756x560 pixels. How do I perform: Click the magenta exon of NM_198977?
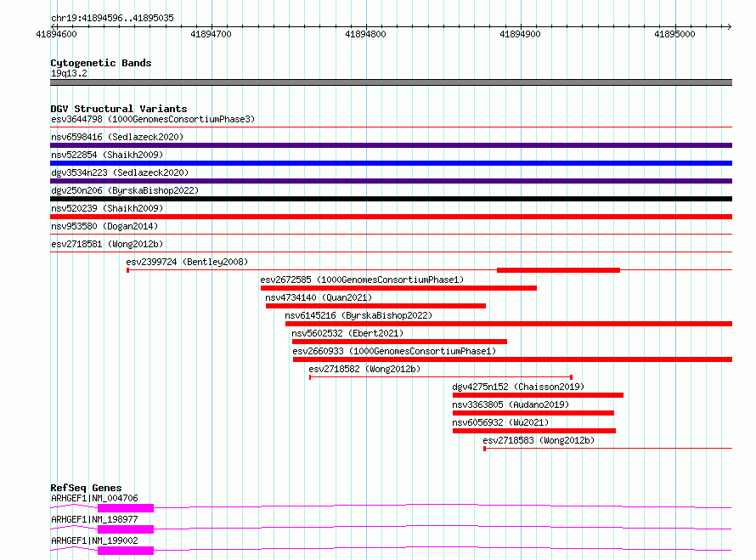[x=126, y=529]
